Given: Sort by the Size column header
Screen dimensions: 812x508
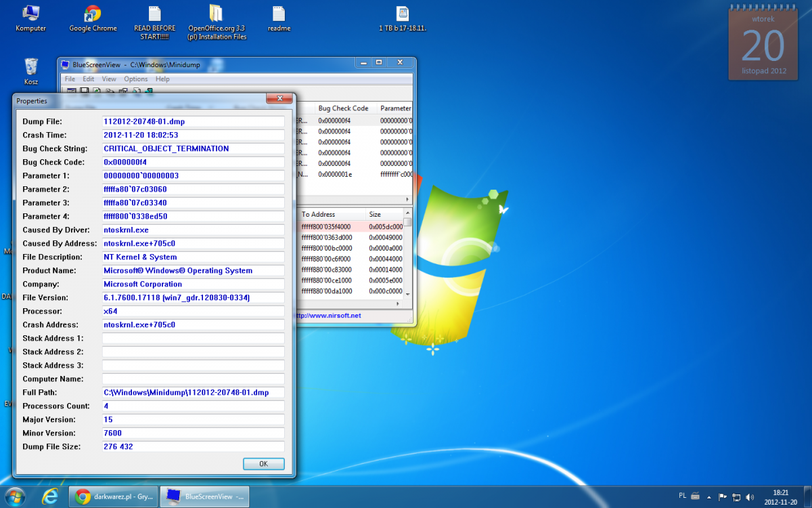Looking at the screenshot, I should [x=384, y=214].
